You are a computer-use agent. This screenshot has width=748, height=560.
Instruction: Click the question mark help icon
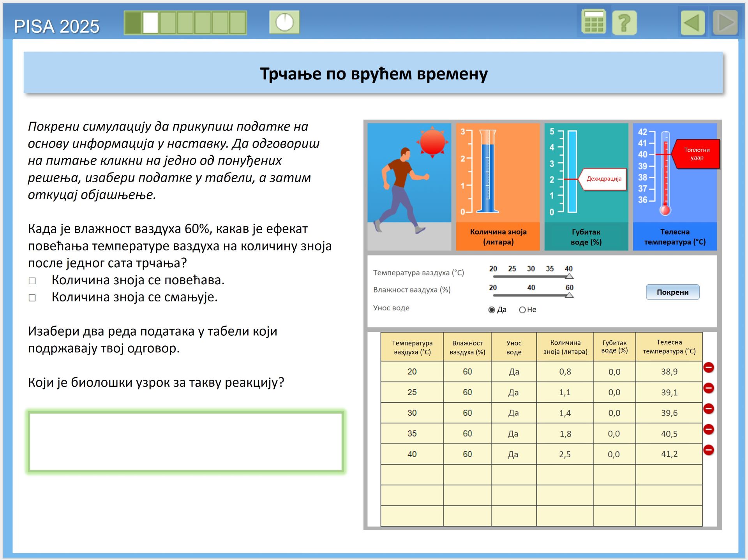pos(624,23)
